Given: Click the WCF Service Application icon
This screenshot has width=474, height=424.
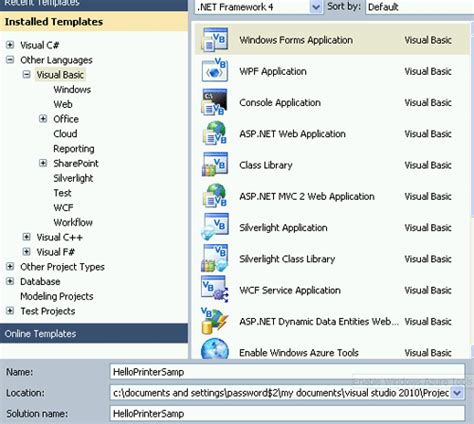Looking at the screenshot, I should (215, 289).
